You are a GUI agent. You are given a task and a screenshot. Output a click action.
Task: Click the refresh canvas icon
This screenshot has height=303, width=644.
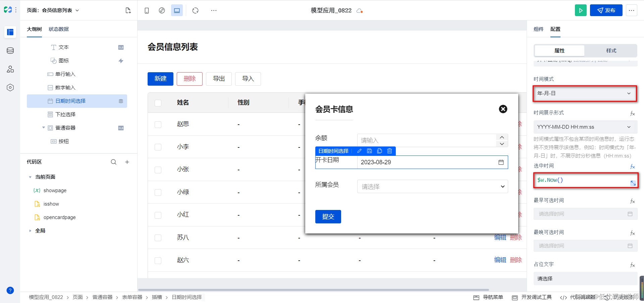point(195,10)
